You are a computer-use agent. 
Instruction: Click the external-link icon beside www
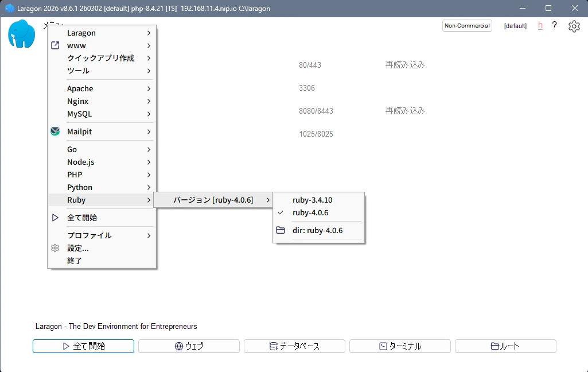pyautogui.click(x=55, y=45)
